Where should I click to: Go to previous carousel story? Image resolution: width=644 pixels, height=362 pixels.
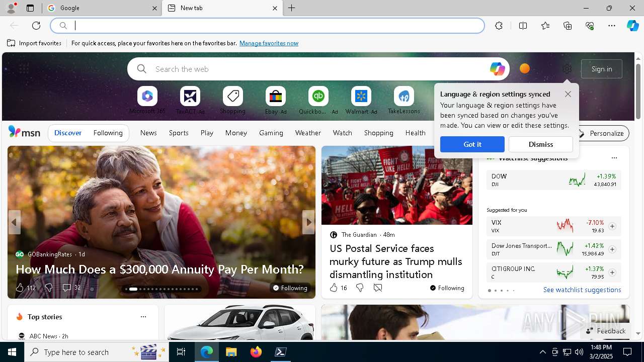point(14,222)
